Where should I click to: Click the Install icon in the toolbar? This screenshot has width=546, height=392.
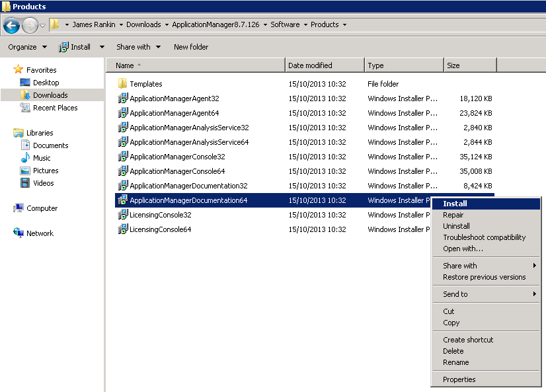click(63, 47)
